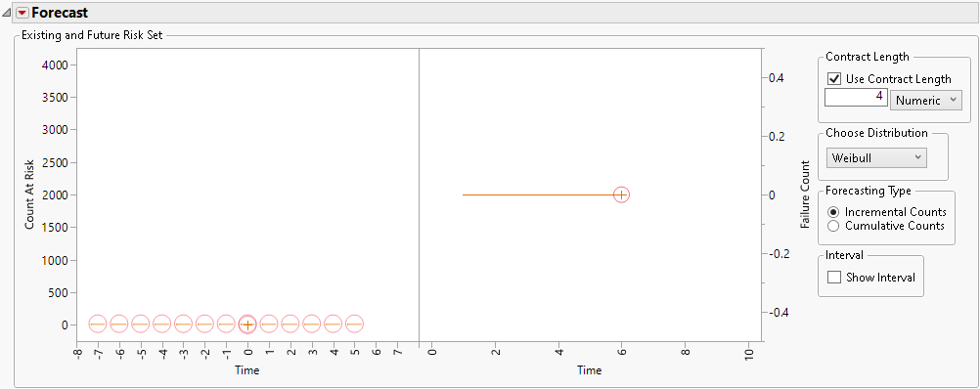Viewport: 980px width, 389px height.
Task: Select the risk set circle at time -3
Action: (183, 324)
